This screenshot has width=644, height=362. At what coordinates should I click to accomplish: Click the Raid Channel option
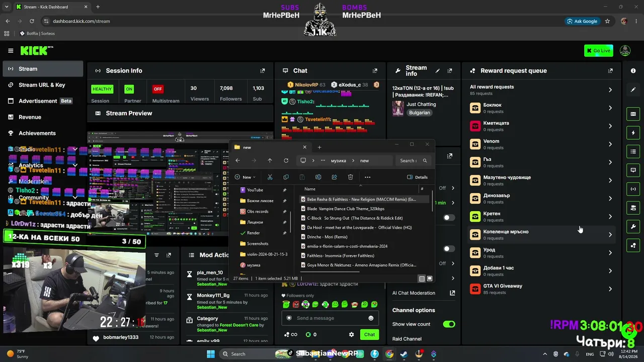pyautogui.click(x=407, y=339)
